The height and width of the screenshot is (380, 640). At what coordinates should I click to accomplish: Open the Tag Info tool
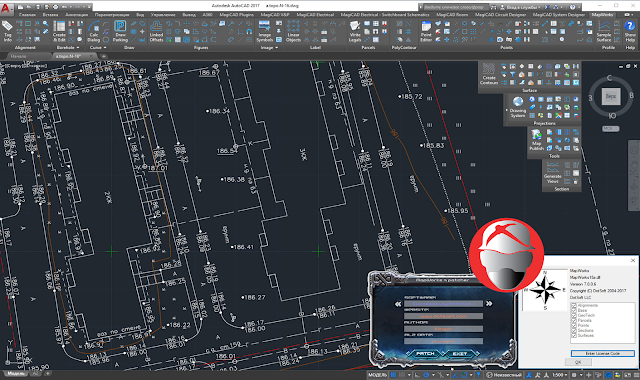[x=7, y=31]
